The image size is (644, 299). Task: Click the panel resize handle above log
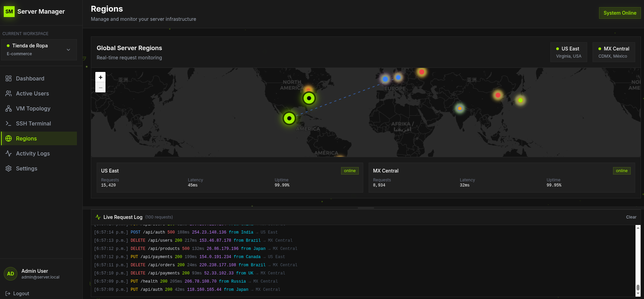[366, 208]
